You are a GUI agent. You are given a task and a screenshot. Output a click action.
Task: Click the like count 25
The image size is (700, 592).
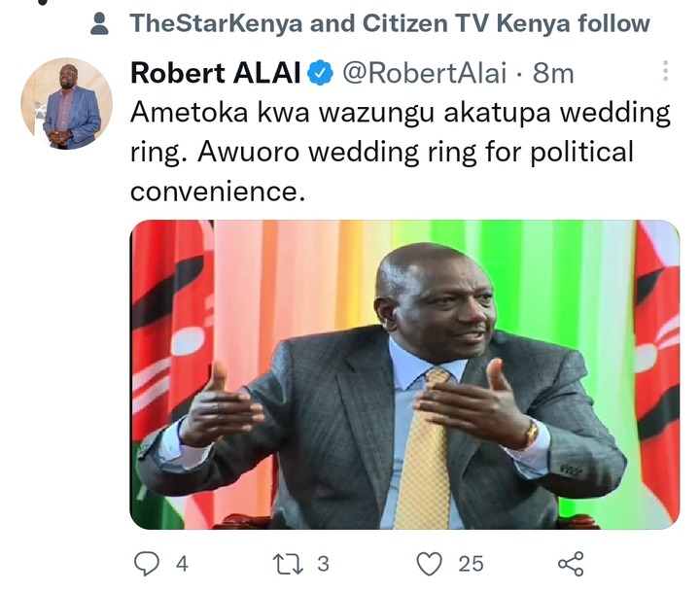pyautogui.click(x=471, y=564)
